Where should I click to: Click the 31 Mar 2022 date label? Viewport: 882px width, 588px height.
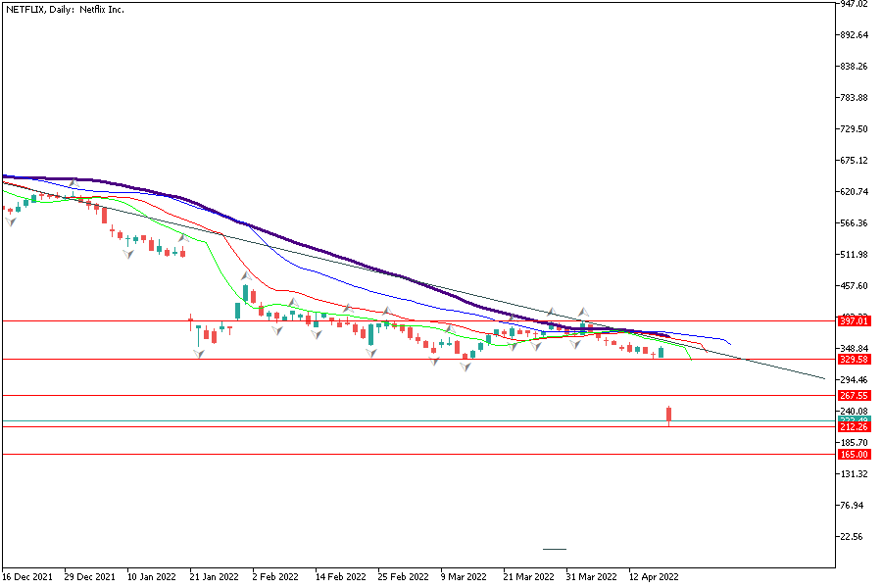coord(591,577)
